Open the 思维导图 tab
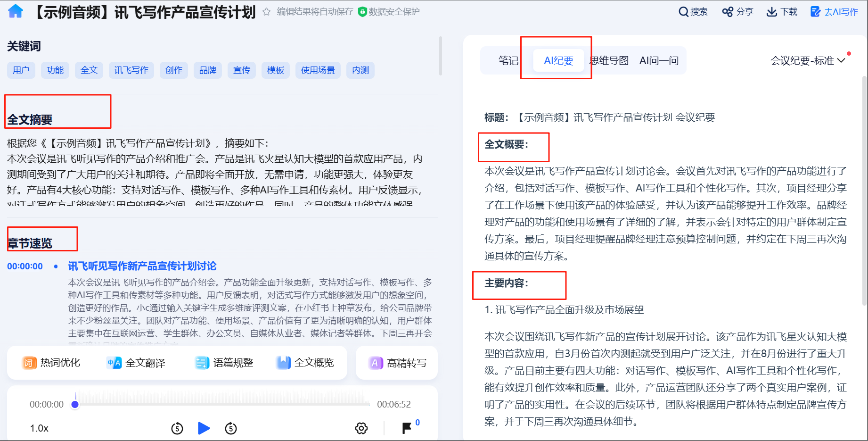Image resolution: width=868 pixels, height=441 pixels. 609,61
